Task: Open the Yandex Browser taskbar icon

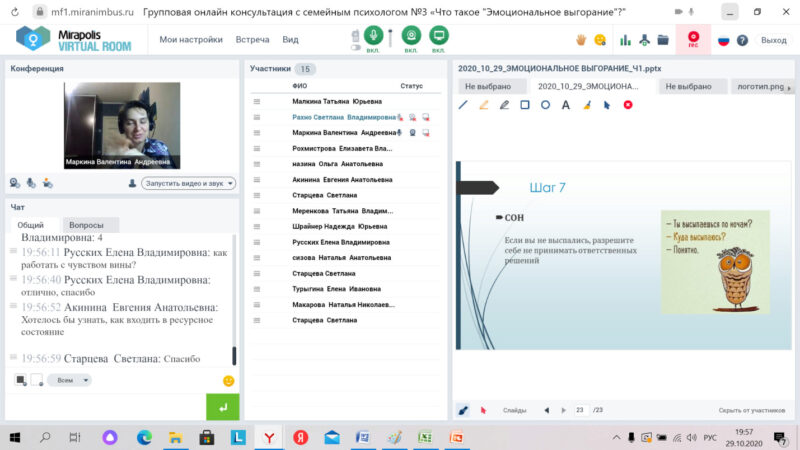Action: point(269,437)
